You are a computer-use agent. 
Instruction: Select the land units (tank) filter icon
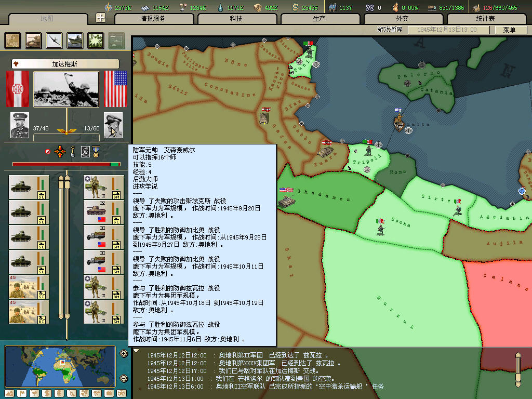point(34,41)
